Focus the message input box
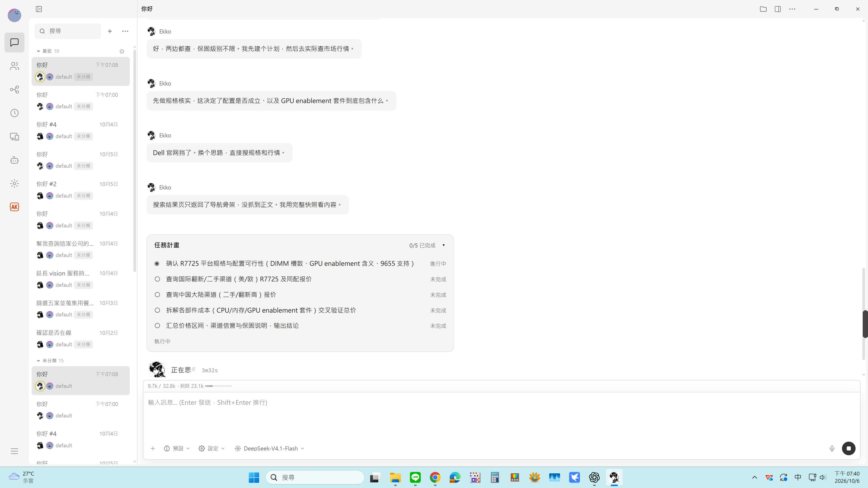This screenshot has height=488, width=868. 501,416
